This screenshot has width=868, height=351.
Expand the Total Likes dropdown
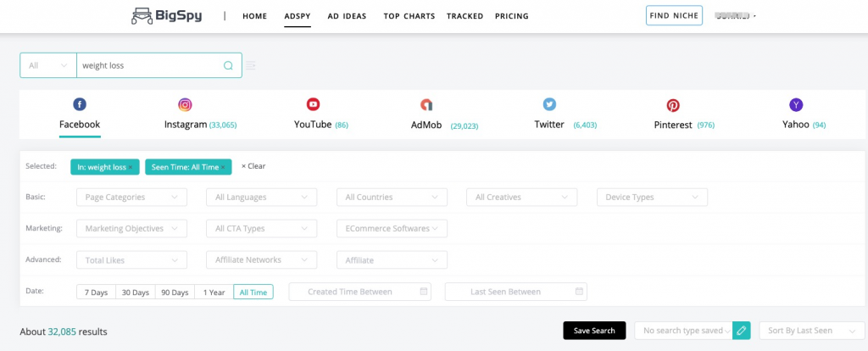tap(131, 260)
